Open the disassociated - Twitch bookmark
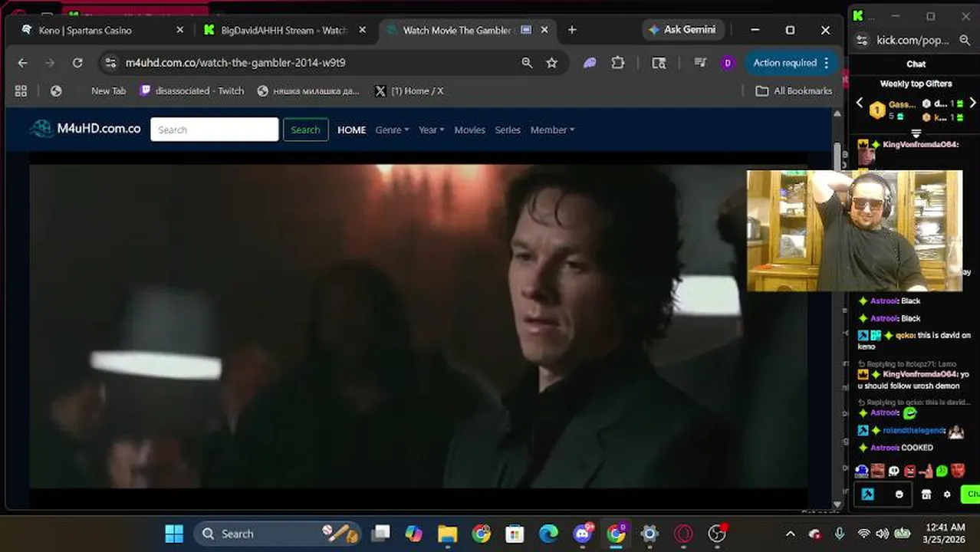Image resolution: width=980 pixels, height=552 pixels. tap(192, 90)
